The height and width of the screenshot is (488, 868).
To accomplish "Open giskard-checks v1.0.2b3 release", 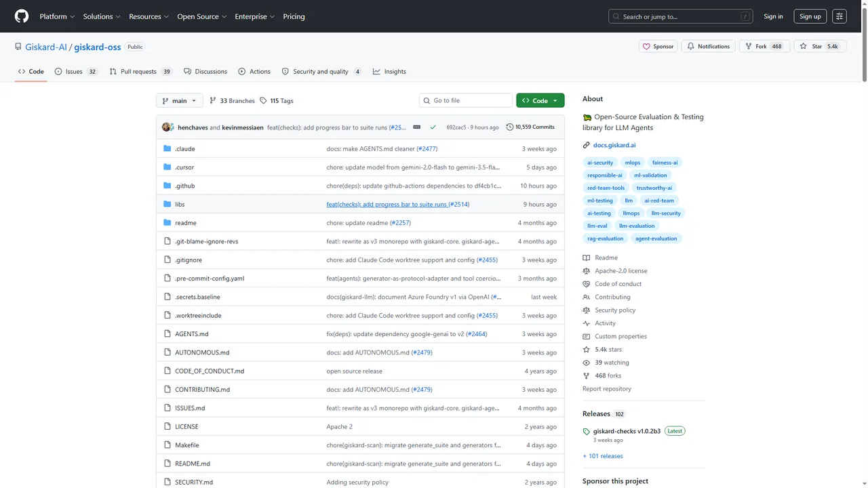I will [x=627, y=431].
